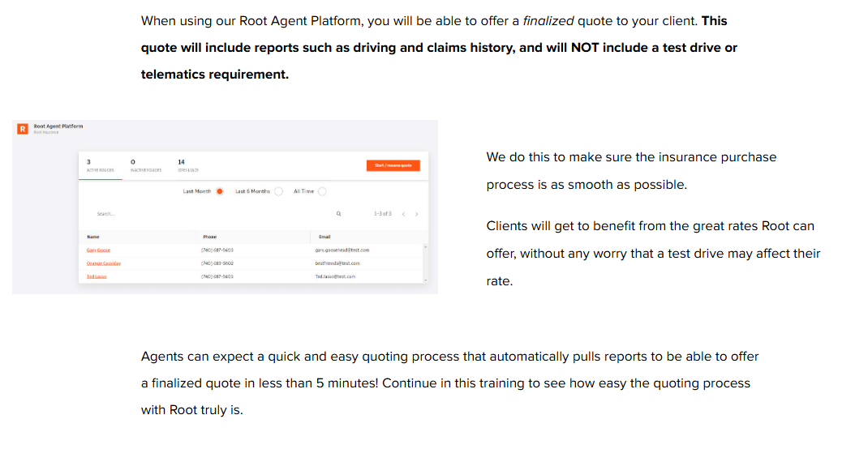
Task: Open the Open Leads tab
Action: tap(188, 166)
